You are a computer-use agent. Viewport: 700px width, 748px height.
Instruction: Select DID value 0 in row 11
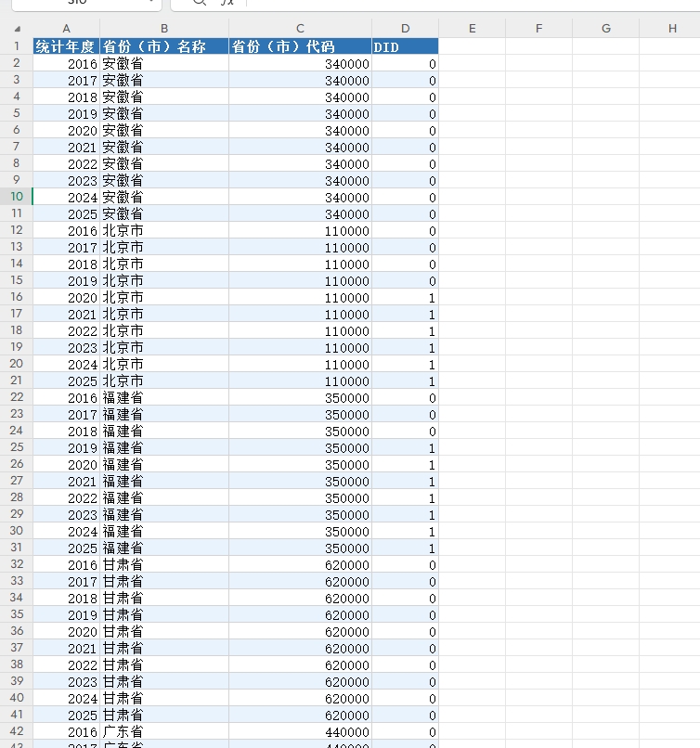tap(405, 213)
